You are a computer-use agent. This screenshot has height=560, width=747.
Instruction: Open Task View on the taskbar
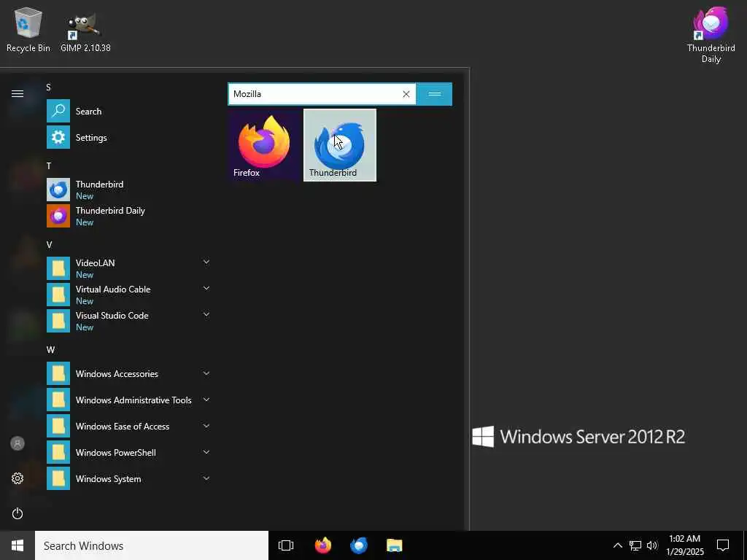tap(286, 545)
